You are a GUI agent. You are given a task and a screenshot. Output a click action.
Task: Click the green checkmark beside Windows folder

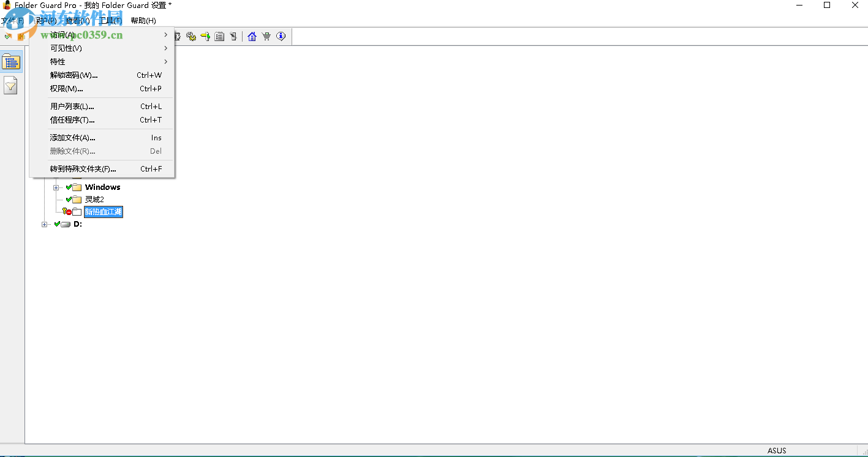click(69, 187)
